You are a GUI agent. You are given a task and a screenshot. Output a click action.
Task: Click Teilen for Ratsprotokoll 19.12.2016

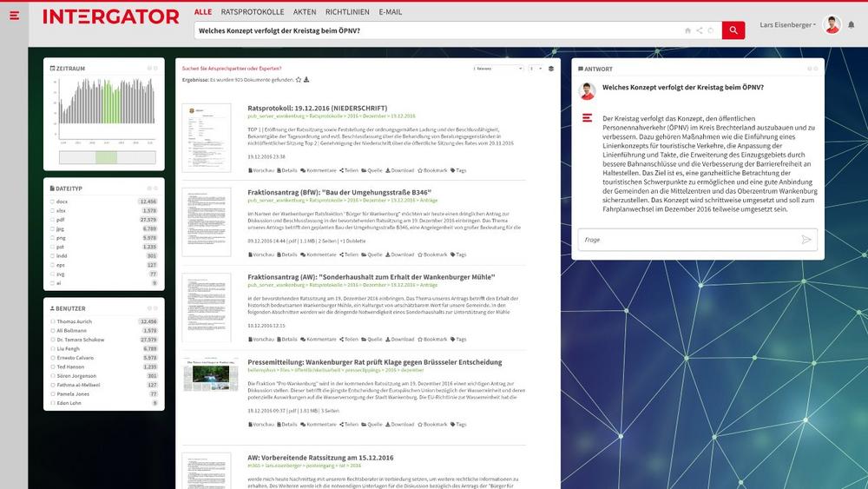pyautogui.click(x=349, y=170)
